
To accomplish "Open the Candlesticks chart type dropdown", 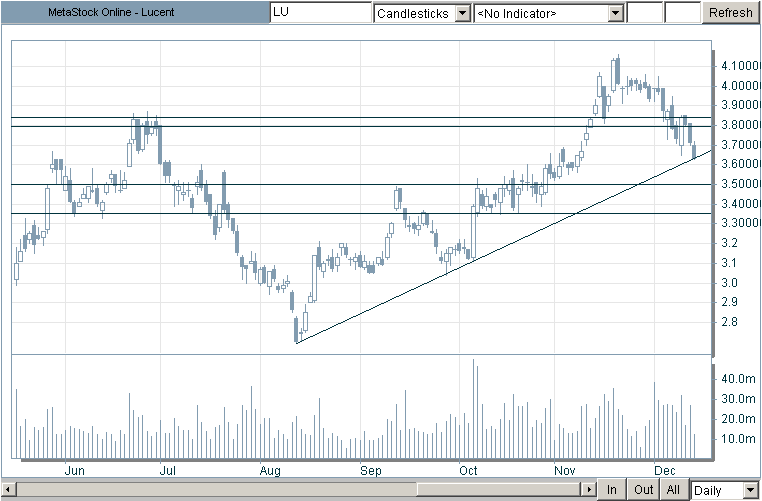I will click(463, 14).
